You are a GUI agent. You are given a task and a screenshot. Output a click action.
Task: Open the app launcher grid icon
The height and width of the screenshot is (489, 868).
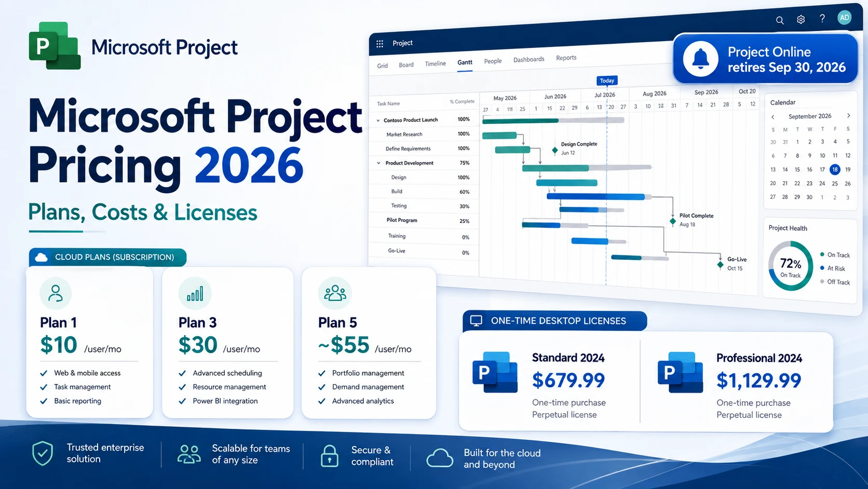point(379,44)
